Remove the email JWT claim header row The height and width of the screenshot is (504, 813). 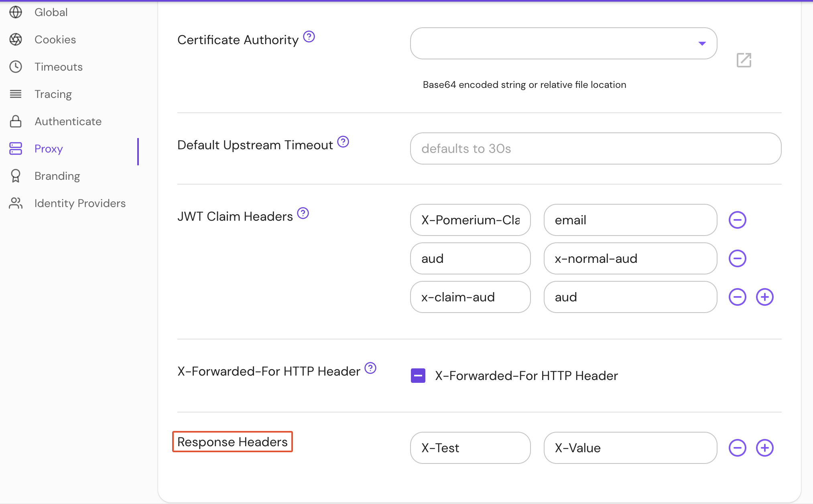coord(737,219)
